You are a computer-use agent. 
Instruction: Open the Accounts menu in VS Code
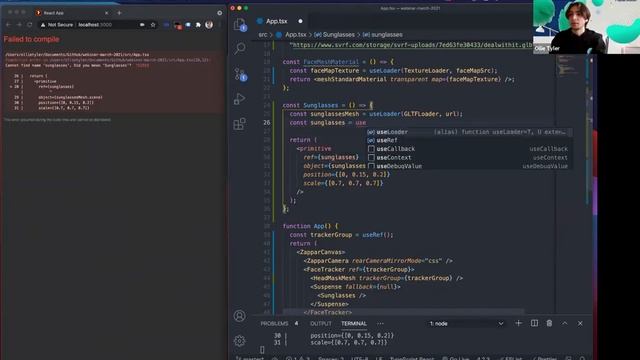pos(240,316)
